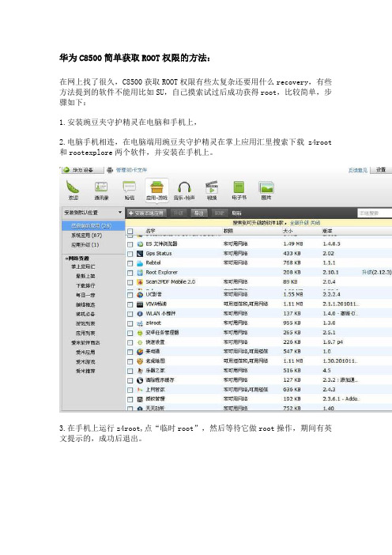Click the 547 KB row's app icon

pos(140,352)
